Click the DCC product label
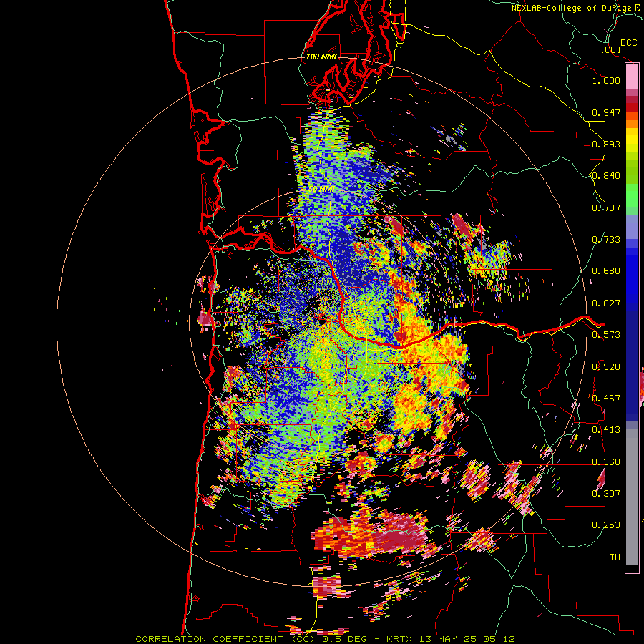This screenshot has width=644, height=644. point(628,43)
